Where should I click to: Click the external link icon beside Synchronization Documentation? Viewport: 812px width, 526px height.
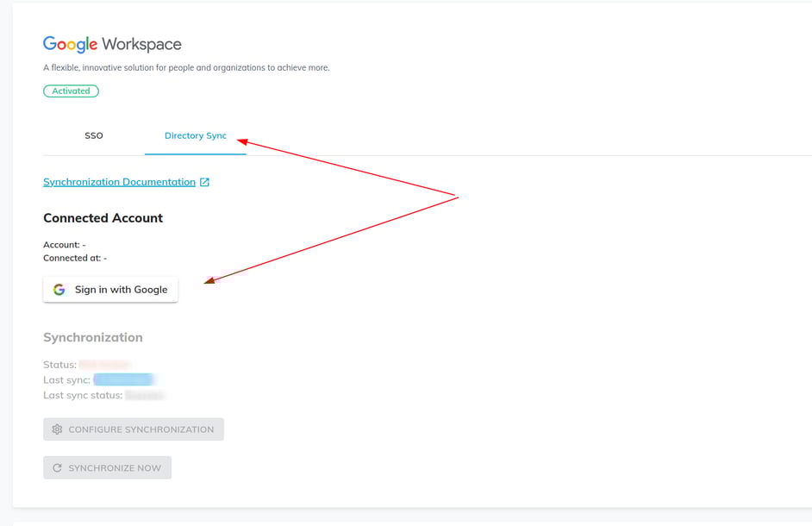pos(203,181)
